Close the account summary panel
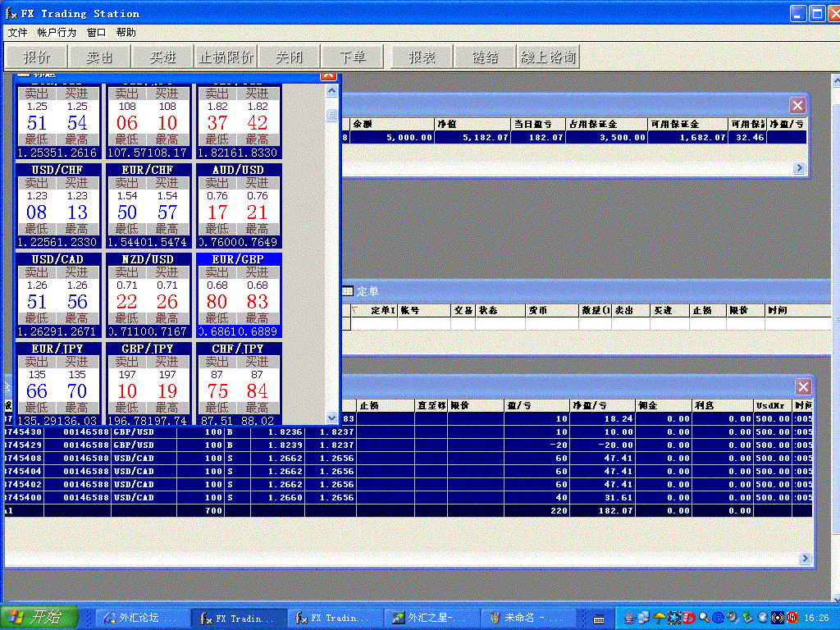Screen dimensions: 840x630 (x=797, y=105)
